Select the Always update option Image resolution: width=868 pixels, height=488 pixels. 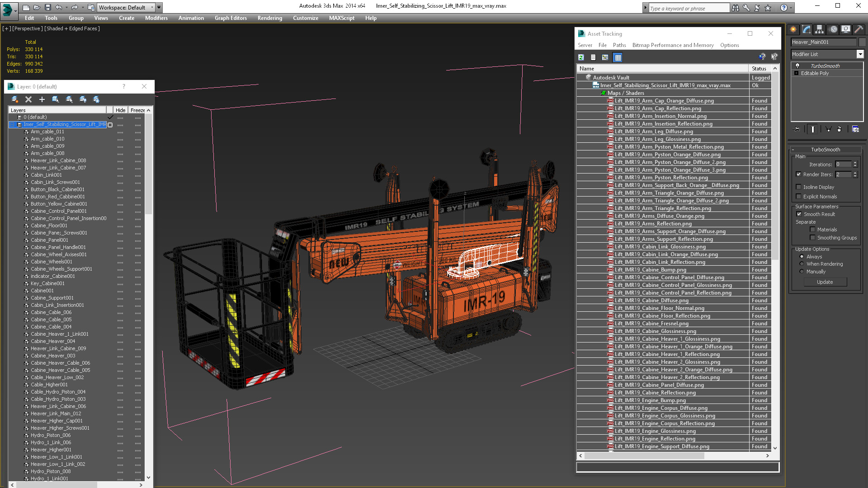tap(802, 257)
